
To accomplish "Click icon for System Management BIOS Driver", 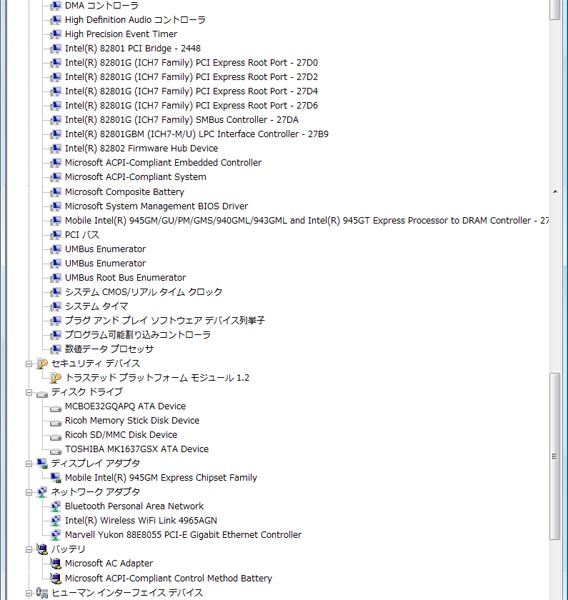I will click(55, 206).
